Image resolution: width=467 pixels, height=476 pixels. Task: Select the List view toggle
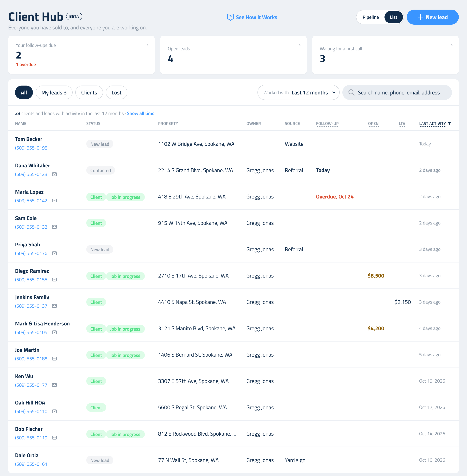[393, 17]
